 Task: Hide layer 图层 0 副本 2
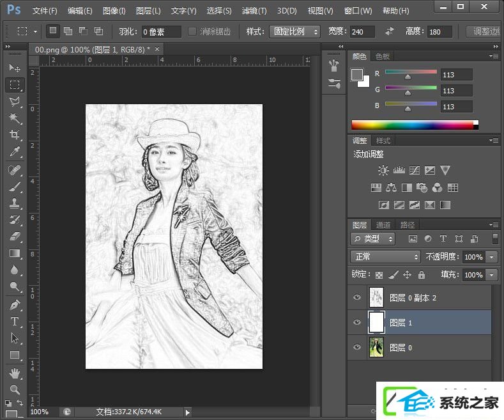357,297
